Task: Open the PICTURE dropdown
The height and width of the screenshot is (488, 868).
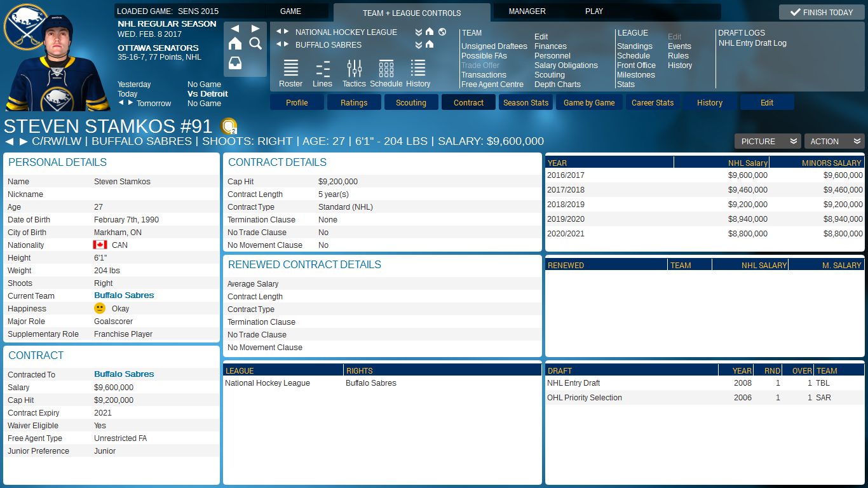Action: pyautogui.click(x=768, y=141)
